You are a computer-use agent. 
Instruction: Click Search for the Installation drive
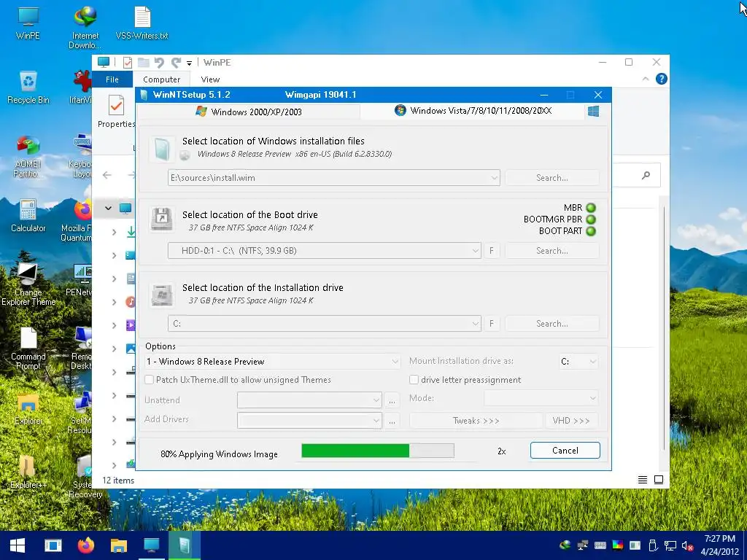tap(551, 323)
